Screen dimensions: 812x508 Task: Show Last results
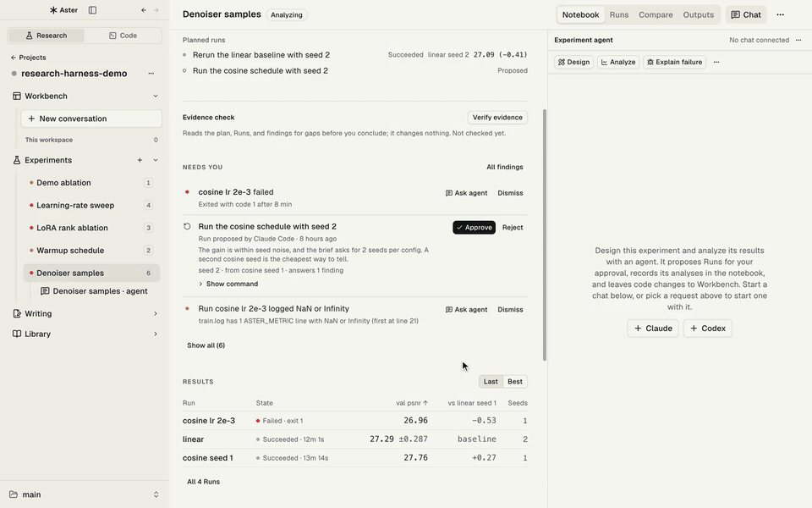(491, 382)
